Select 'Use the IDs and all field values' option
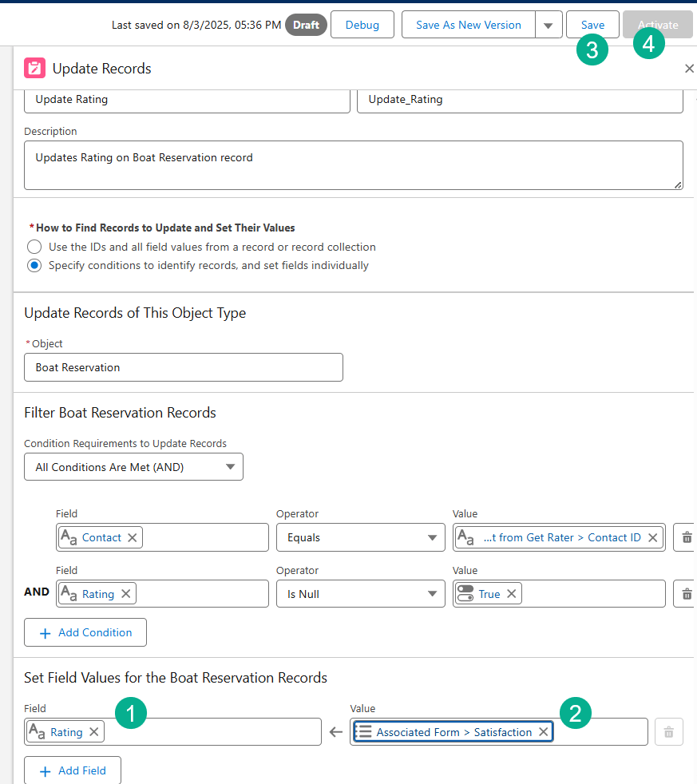Viewport: 697px width, 784px height. (34, 247)
